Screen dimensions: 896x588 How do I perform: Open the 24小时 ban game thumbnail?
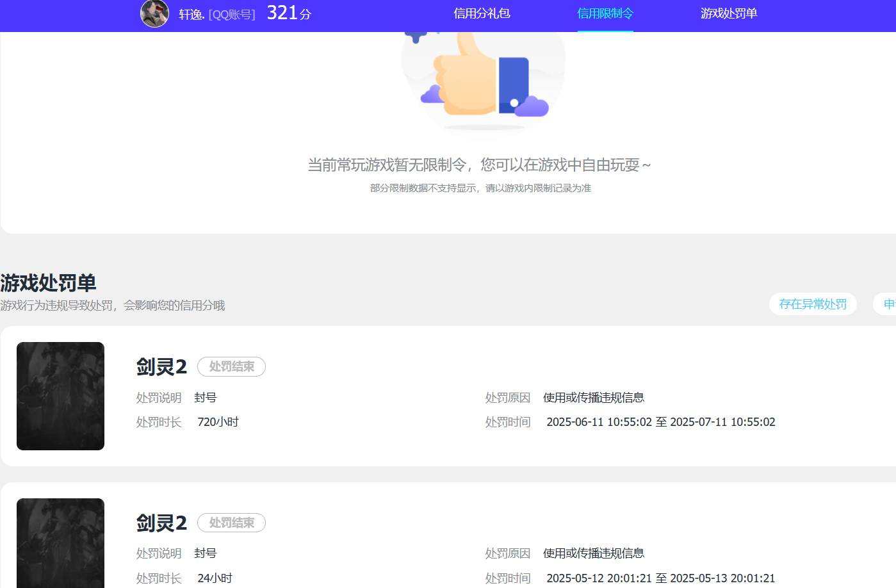pyautogui.click(x=60, y=543)
